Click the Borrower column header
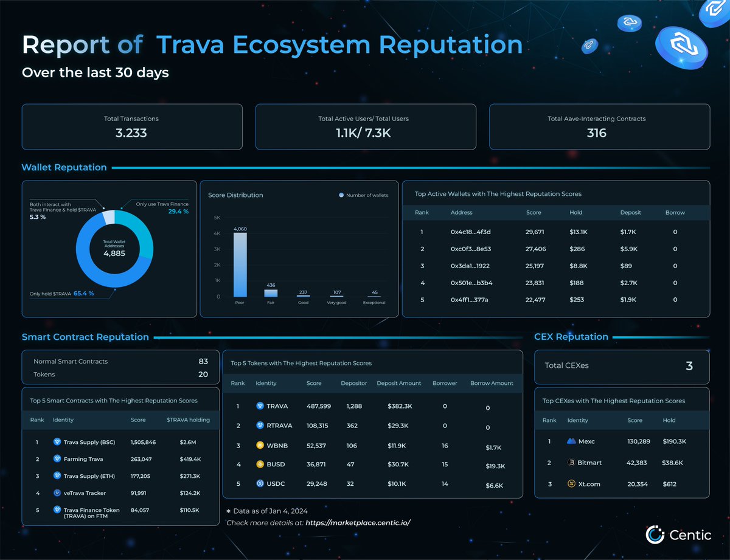 pos(445,383)
